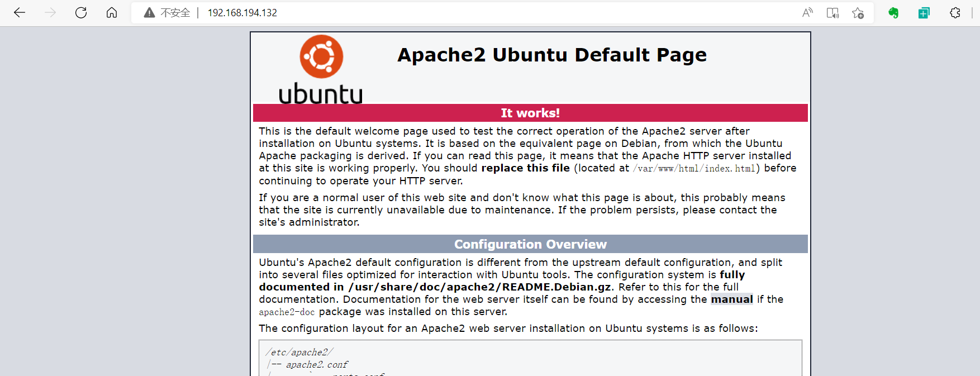Click the "/var/www/html/index.html" file path
The height and width of the screenshot is (376, 980).
pos(694,169)
